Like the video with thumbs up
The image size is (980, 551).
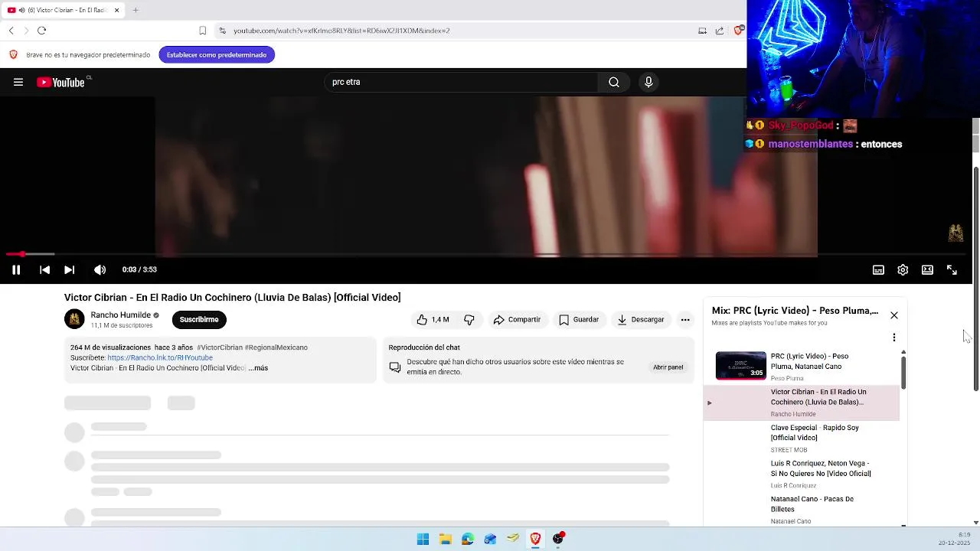point(433,320)
